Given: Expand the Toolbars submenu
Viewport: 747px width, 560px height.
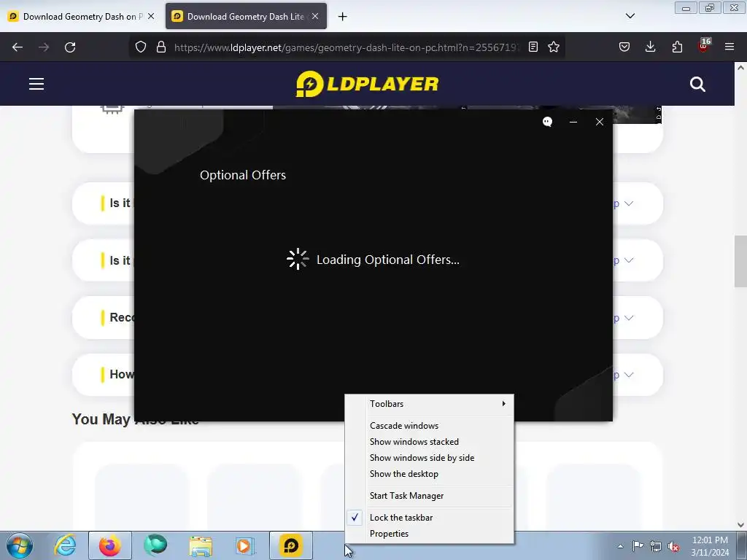Looking at the screenshot, I should (x=429, y=404).
